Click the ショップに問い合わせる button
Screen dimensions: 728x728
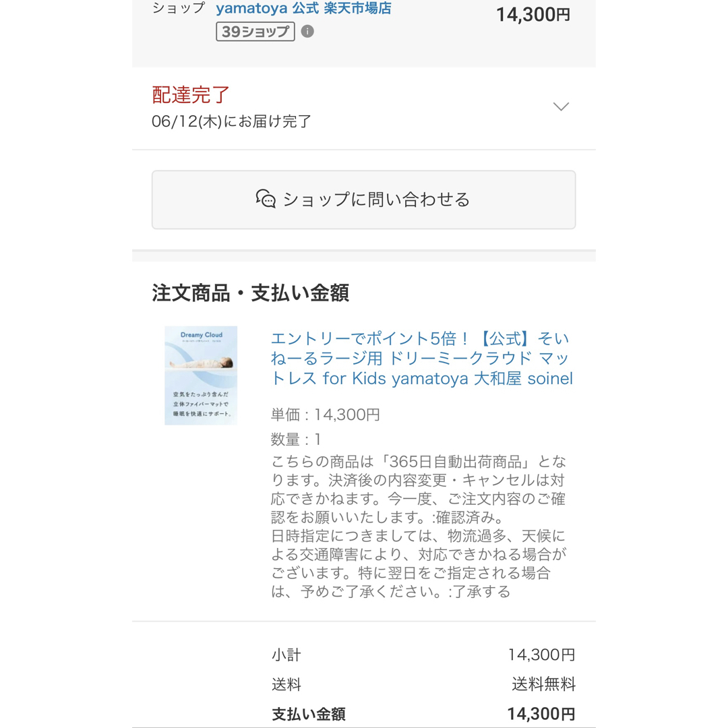coord(363,200)
